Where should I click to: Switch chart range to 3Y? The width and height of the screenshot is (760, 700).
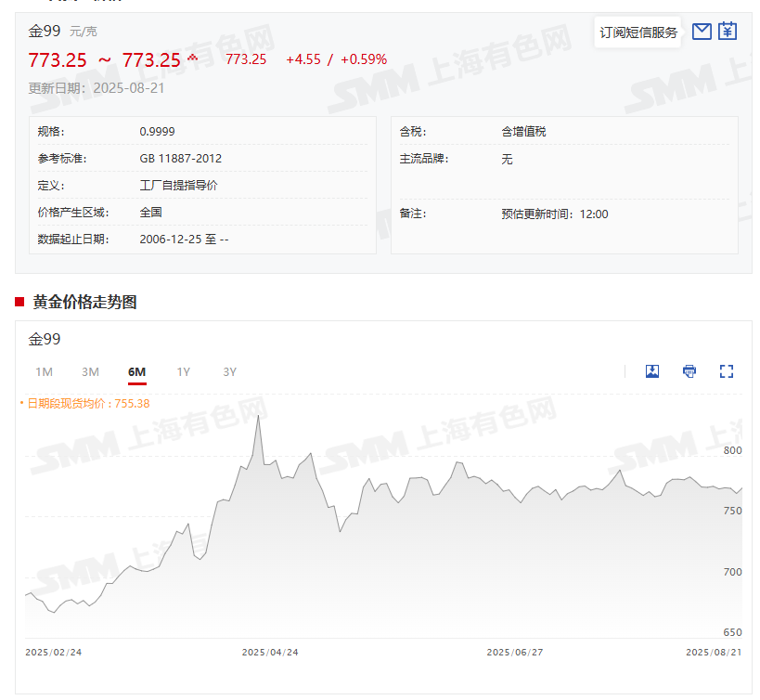[230, 372]
